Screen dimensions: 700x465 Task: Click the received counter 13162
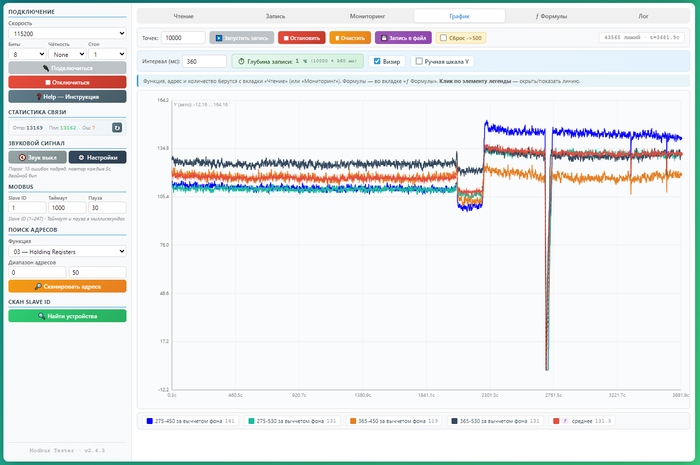(x=68, y=128)
